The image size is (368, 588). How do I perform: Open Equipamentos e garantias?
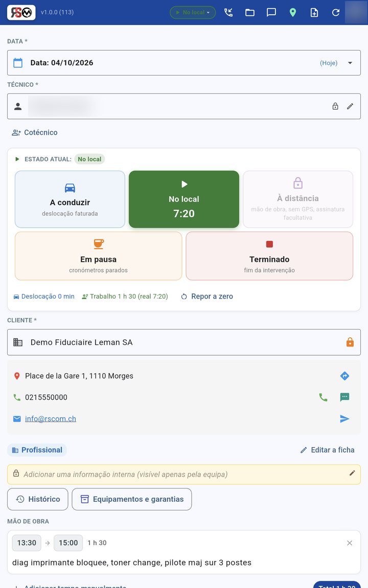coord(132,499)
